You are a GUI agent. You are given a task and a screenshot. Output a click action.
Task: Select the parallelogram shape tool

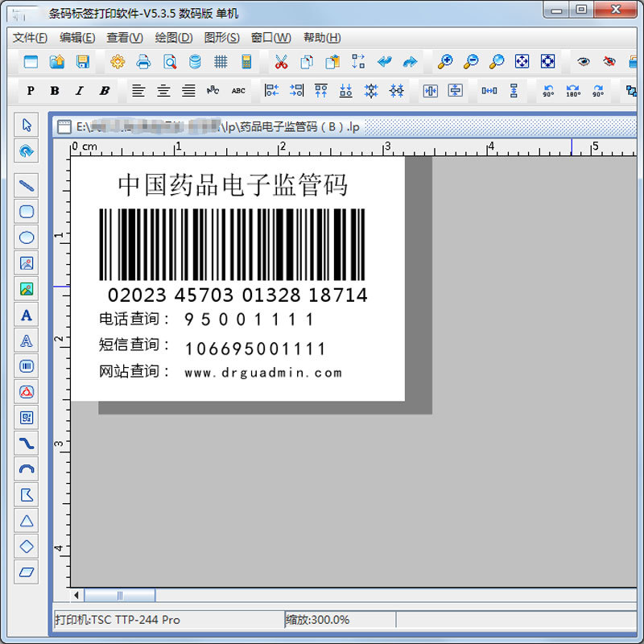(x=27, y=572)
